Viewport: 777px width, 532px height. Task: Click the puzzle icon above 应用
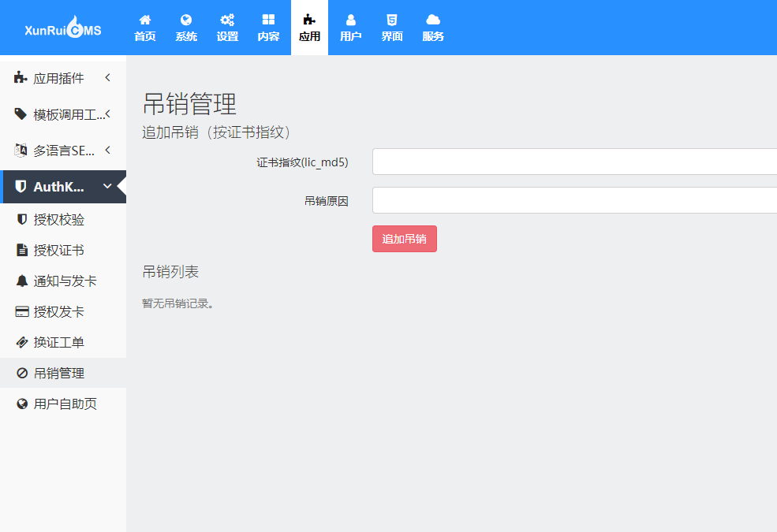309,20
